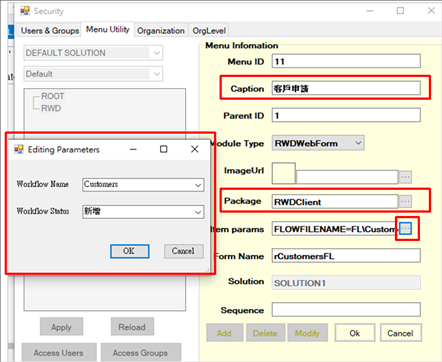This screenshot has width=442, height=362.
Task: Click the Parent ID field
Action: click(346, 115)
